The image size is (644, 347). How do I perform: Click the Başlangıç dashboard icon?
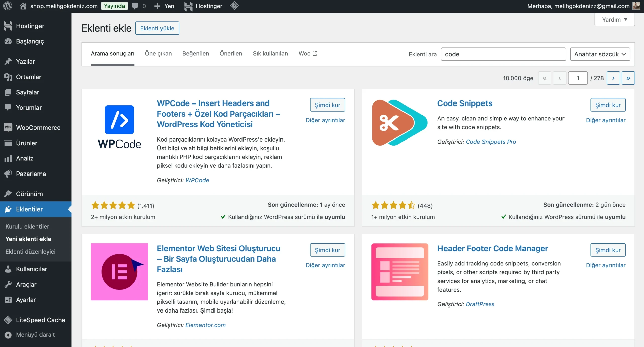pyautogui.click(x=8, y=41)
